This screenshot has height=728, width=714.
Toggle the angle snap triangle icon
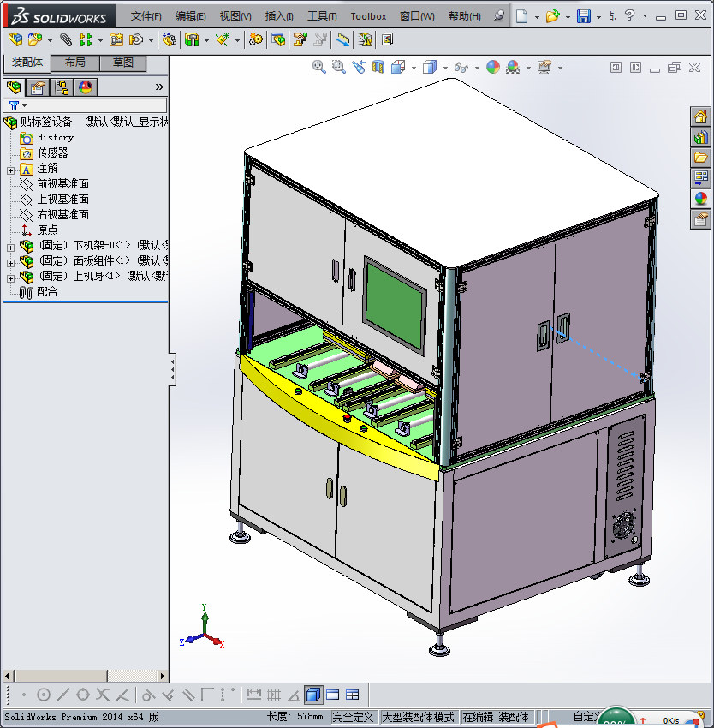[294, 695]
